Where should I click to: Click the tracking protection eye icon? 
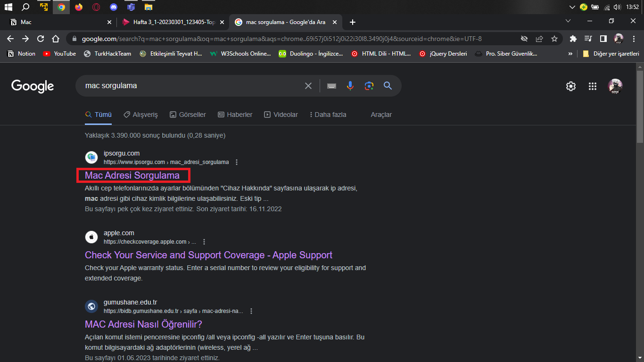(524, 39)
